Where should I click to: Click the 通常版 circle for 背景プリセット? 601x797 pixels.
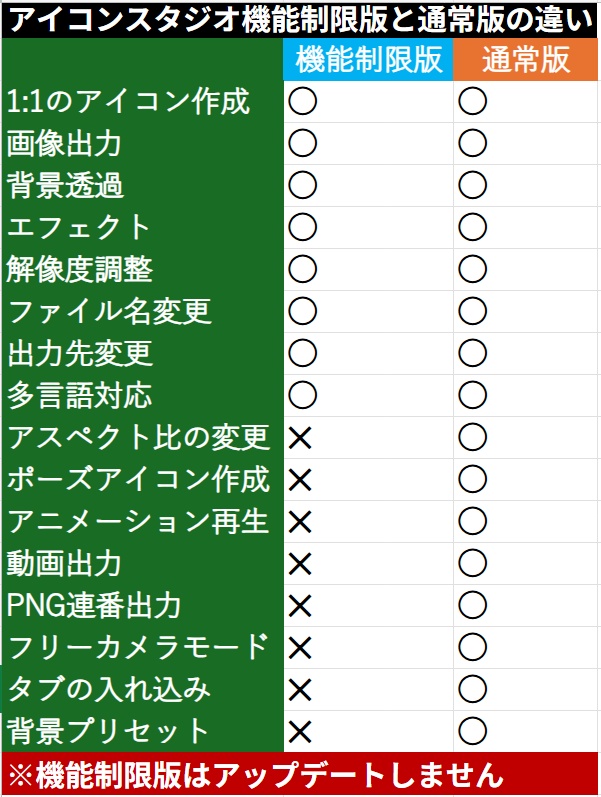[472, 731]
